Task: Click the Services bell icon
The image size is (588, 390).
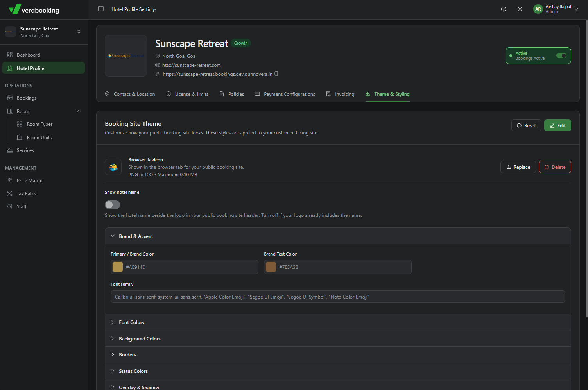Action: pos(10,150)
